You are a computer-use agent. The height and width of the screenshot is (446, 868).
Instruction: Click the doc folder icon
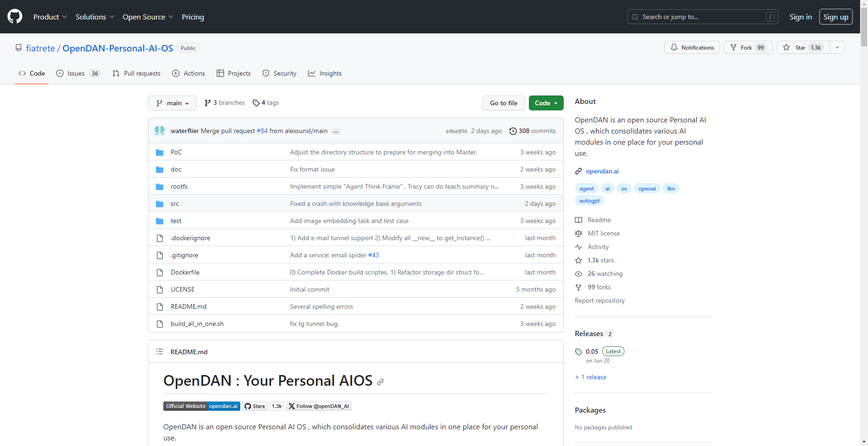pos(160,169)
